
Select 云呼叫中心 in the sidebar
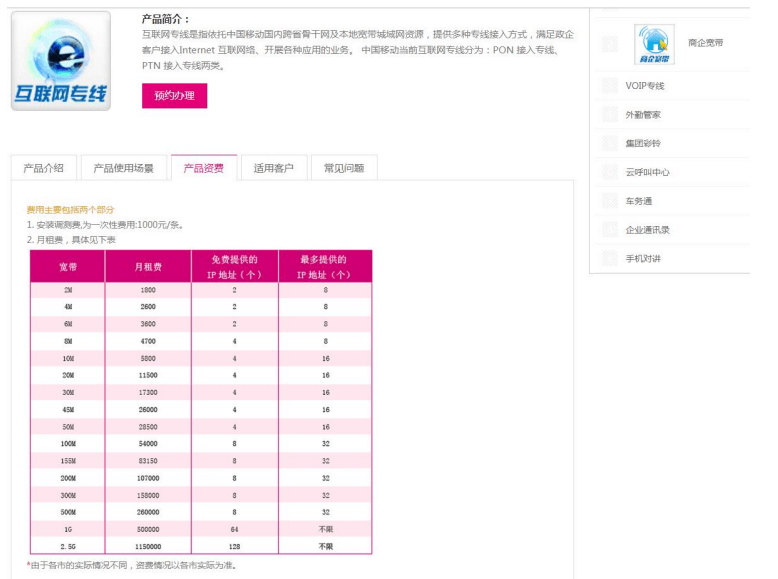click(x=648, y=172)
